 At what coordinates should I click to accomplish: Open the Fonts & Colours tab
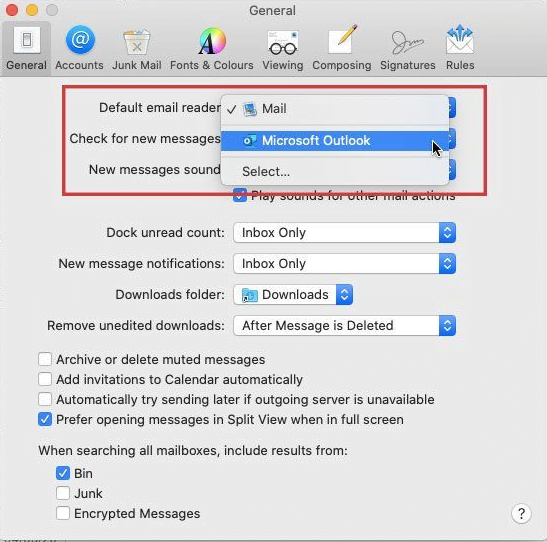pos(212,48)
